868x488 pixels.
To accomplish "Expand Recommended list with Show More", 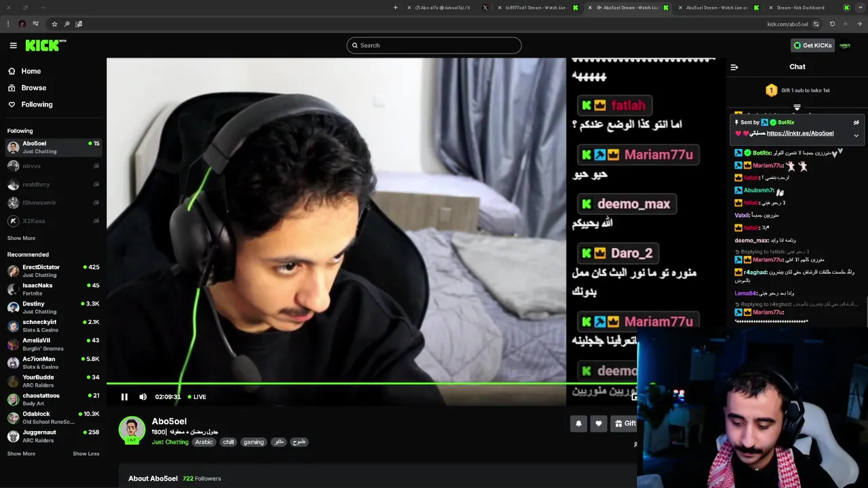I will (21, 453).
